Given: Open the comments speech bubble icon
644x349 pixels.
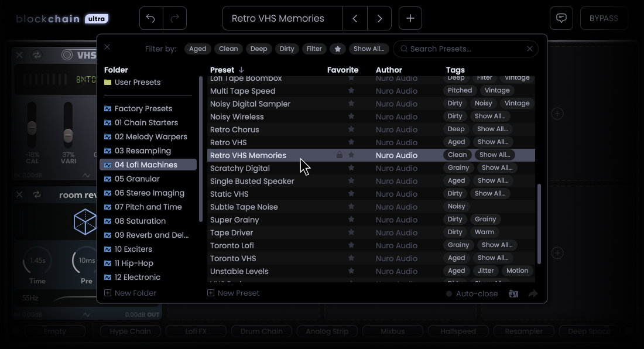Looking at the screenshot, I should tap(561, 19).
